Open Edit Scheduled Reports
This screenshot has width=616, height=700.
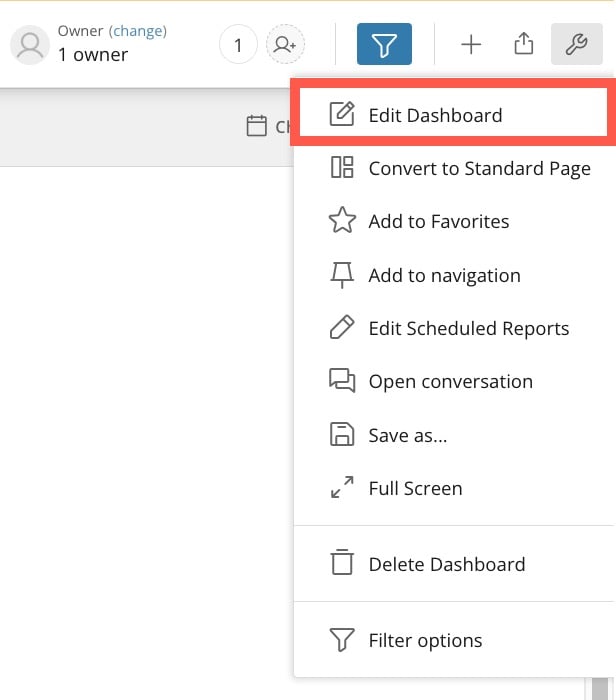(x=454, y=328)
